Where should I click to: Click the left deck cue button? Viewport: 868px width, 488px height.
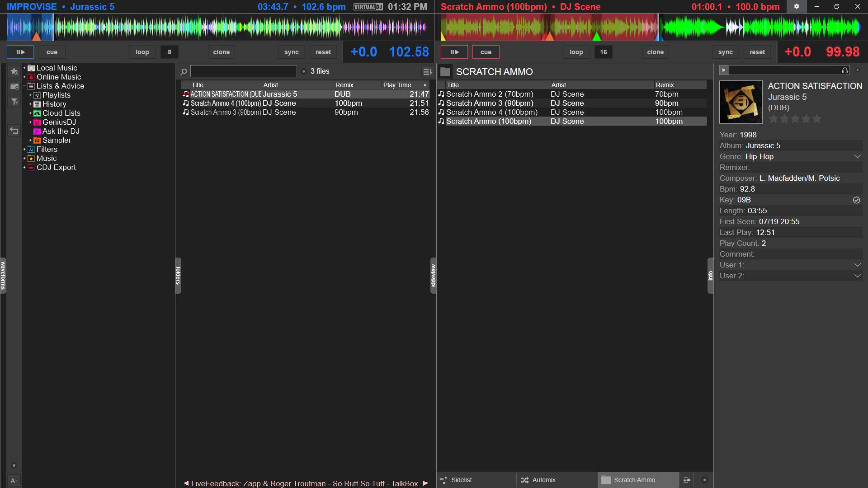52,52
